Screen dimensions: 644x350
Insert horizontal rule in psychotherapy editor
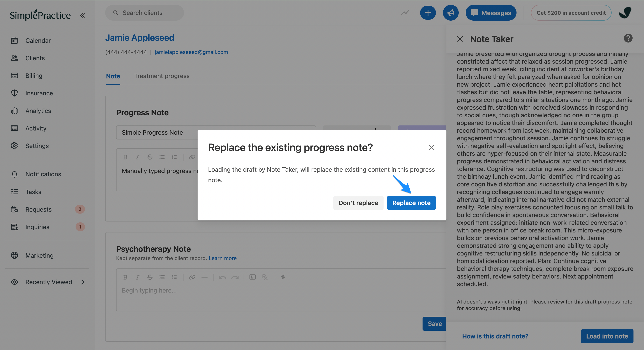pos(205,277)
